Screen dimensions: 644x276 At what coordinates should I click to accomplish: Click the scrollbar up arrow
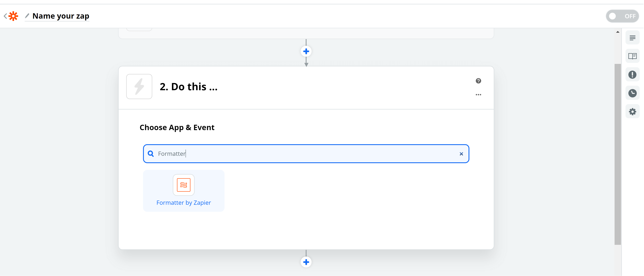point(617,32)
